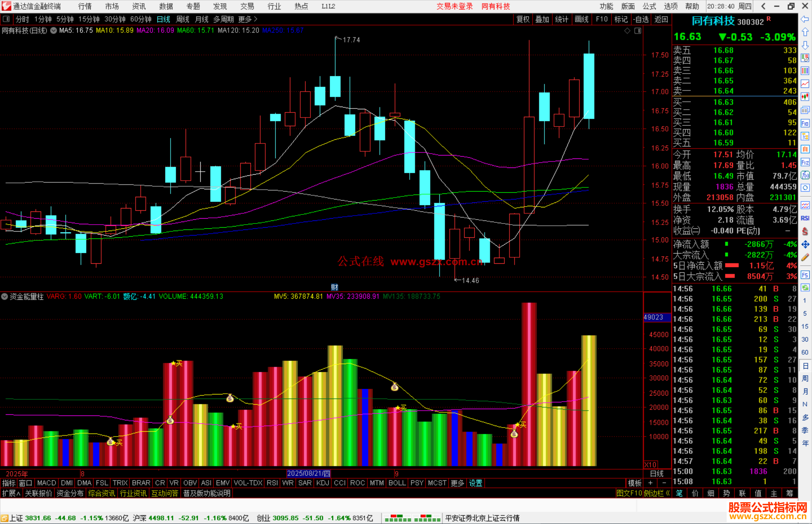The height and width of the screenshot is (524, 812).
Task: Click the 返回 return button
Action: (x=661, y=19)
